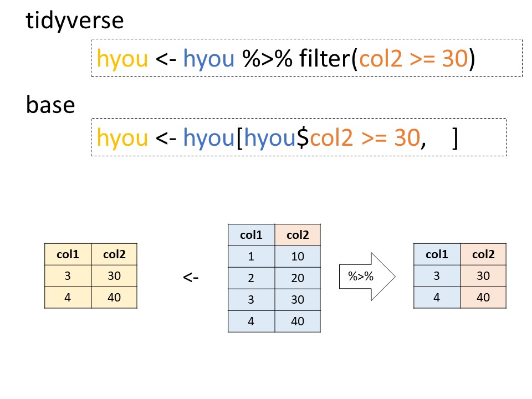Click the orange 40 cell in the right table
This screenshot has height=399, width=532.
483,298
